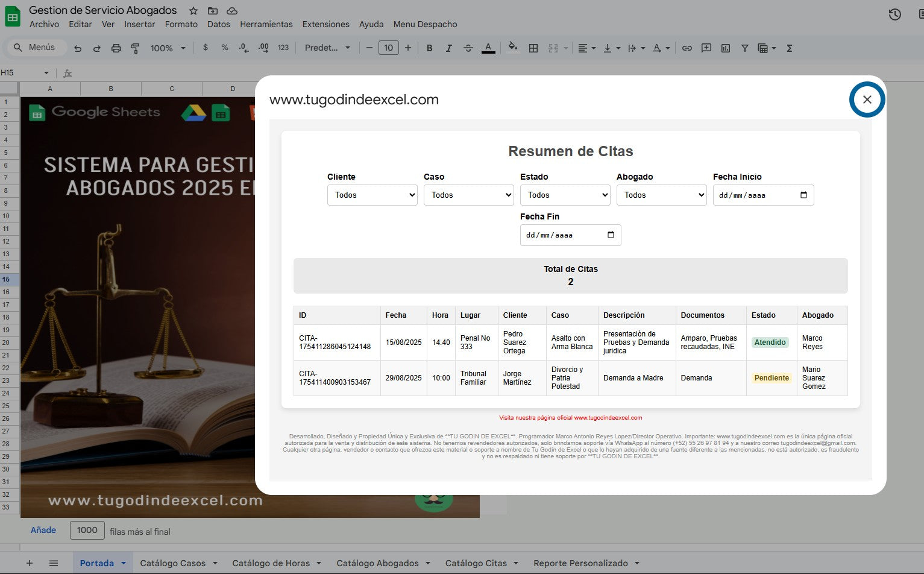
Task: Switch to Reporte Personalizado sheet tab
Action: [586, 563]
